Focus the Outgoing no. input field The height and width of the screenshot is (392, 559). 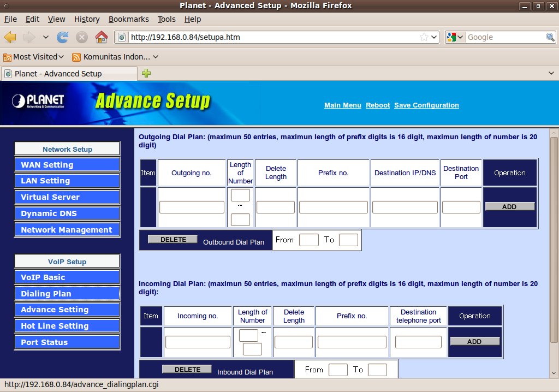192,207
